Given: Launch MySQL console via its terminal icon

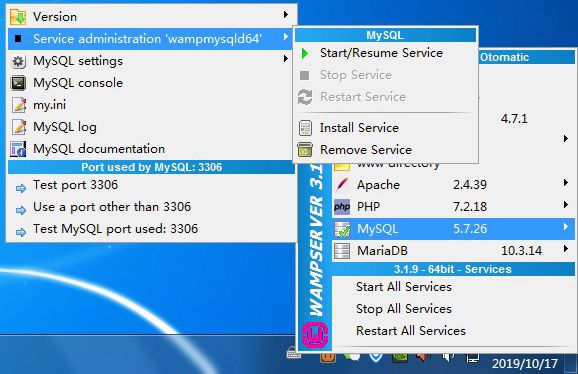Looking at the screenshot, I should 18,83.
